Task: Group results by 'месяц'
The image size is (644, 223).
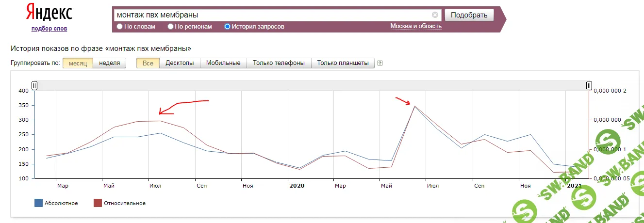Action: pos(78,63)
